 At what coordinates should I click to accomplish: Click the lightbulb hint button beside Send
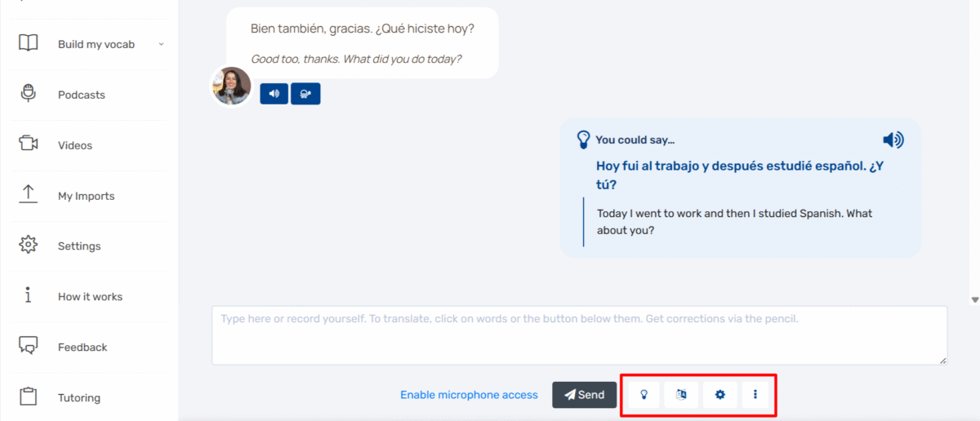pos(644,395)
